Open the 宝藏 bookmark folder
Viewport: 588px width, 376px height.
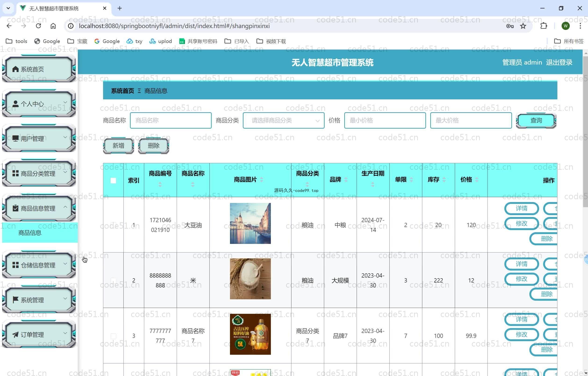tap(77, 41)
